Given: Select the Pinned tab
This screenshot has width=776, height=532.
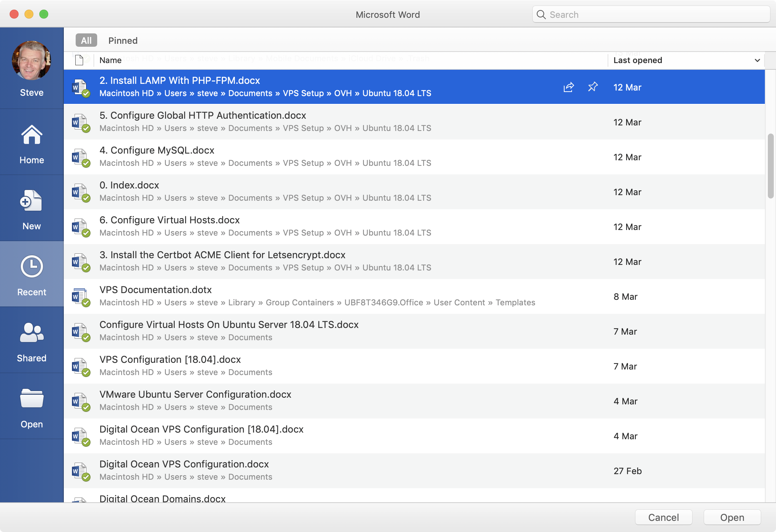Looking at the screenshot, I should pyautogui.click(x=123, y=40).
